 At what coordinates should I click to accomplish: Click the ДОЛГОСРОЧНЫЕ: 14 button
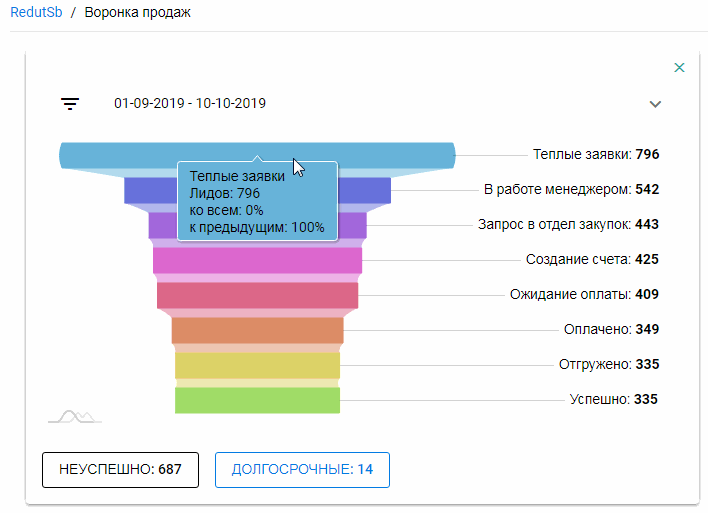coord(302,470)
